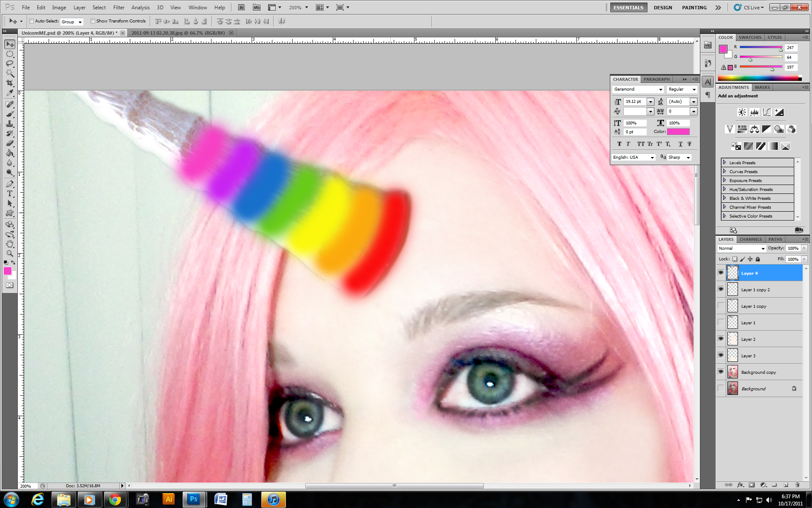Image resolution: width=812 pixels, height=508 pixels.
Task: Open Auto-Select Group dropdown
Action: tap(72, 22)
